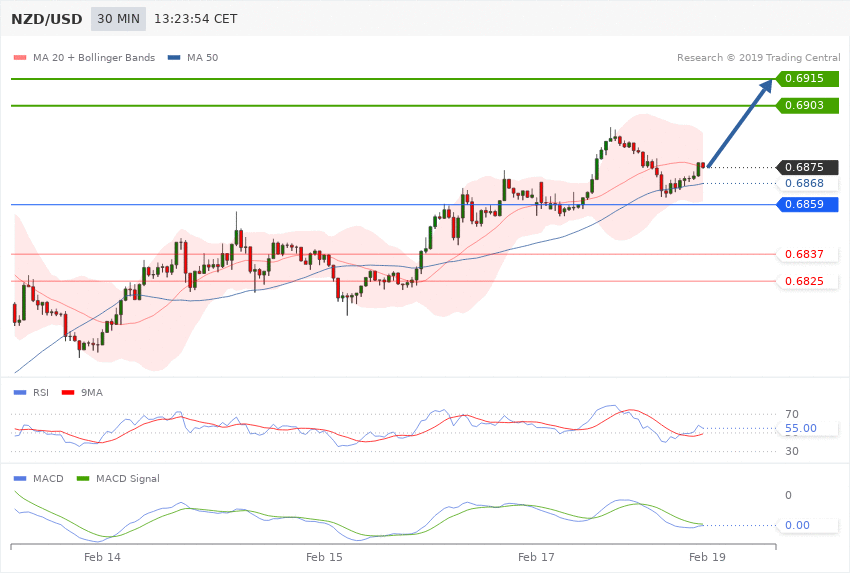Click the Feb 17 date axis label
Viewport: 850px width, 576px height.
point(536,557)
